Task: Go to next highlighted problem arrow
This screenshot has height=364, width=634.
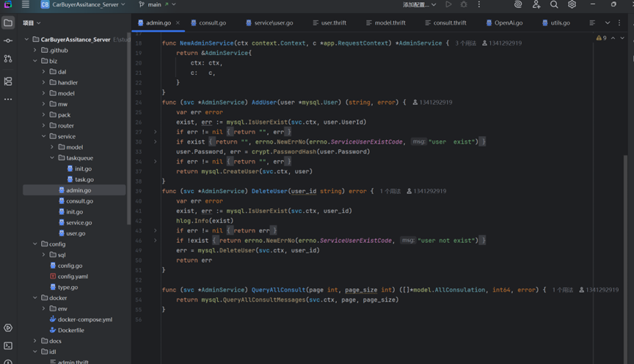Action: coord(622,38)
